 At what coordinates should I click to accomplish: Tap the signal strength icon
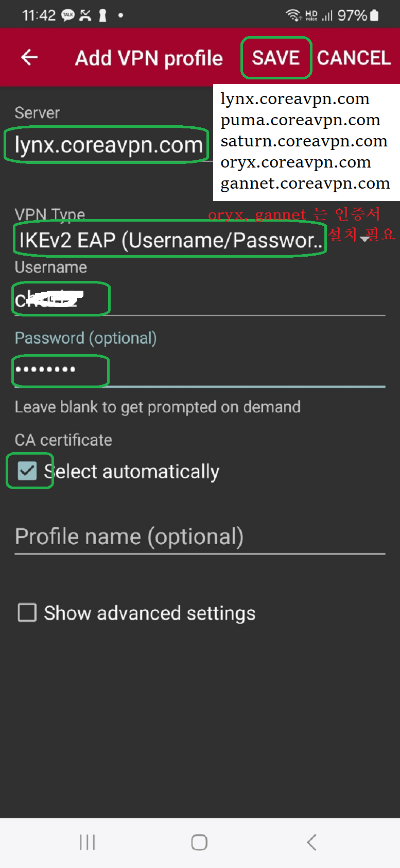click(x=327, y=15)
